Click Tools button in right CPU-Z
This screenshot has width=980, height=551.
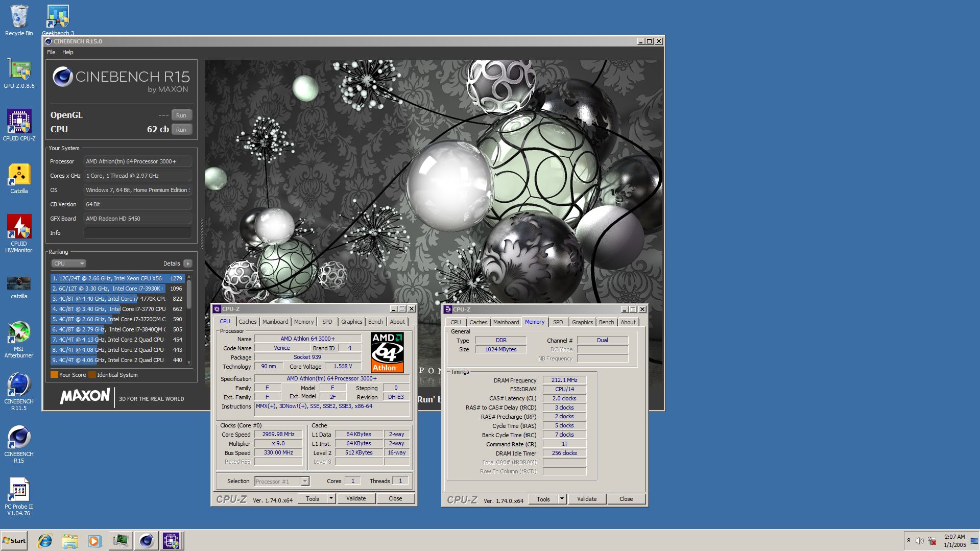543,499
